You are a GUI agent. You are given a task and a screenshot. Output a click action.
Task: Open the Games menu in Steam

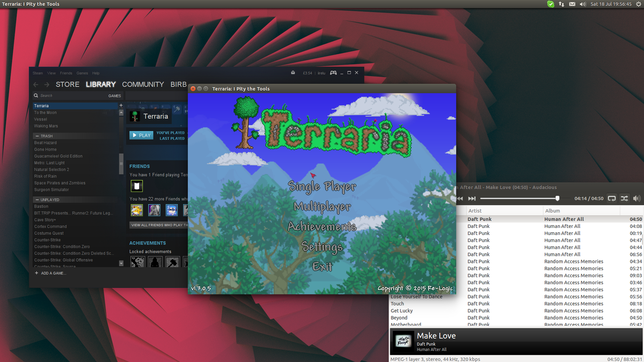pos(82,73)
